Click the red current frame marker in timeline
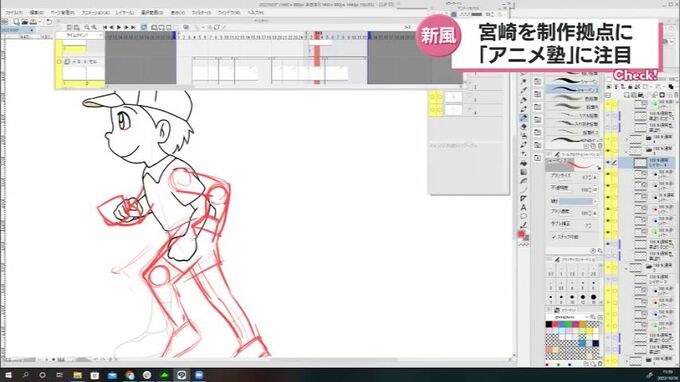 click(317, 34)
